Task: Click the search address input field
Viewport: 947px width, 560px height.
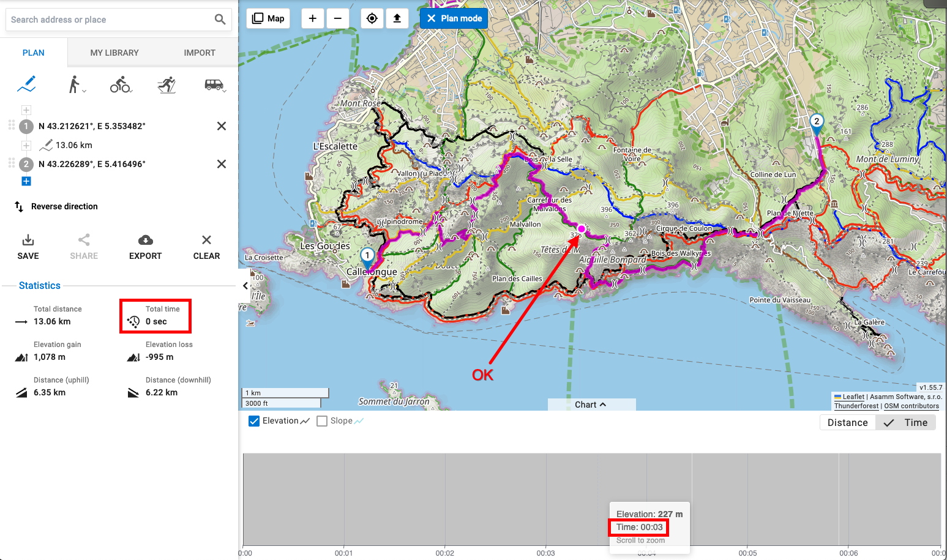Action: click(110, 20)
